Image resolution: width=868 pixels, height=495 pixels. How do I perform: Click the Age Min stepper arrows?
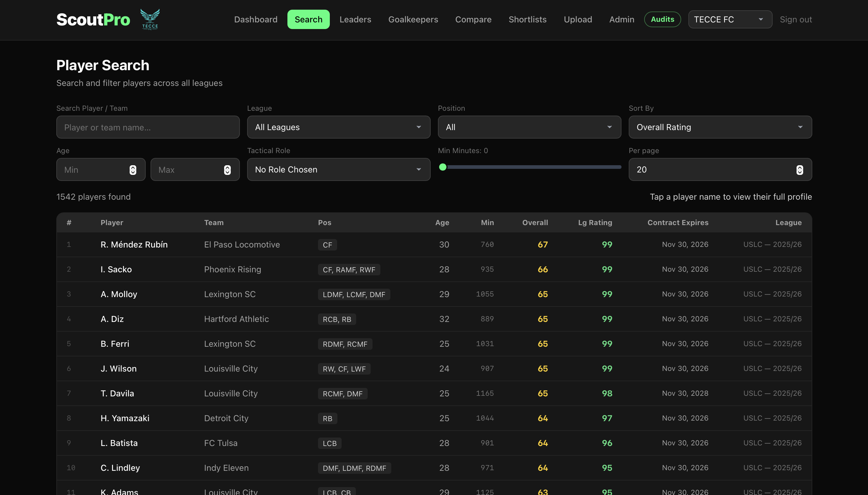coord(133,170)
